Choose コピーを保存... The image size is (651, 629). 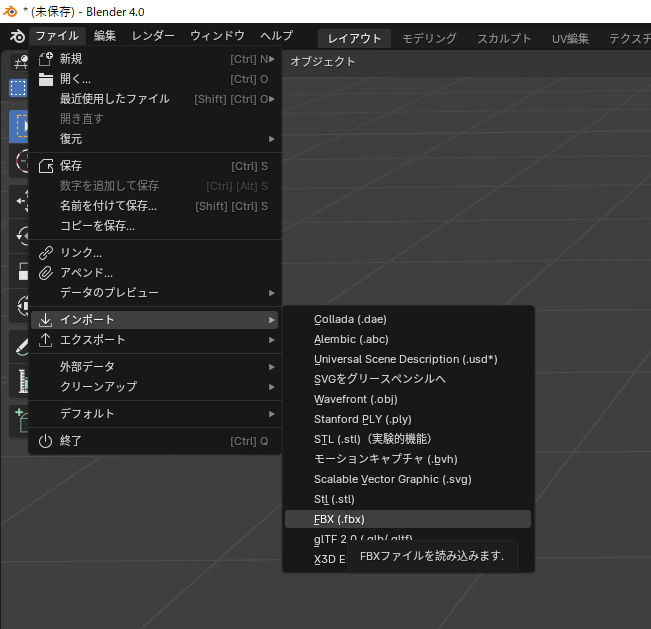(155, 226)
